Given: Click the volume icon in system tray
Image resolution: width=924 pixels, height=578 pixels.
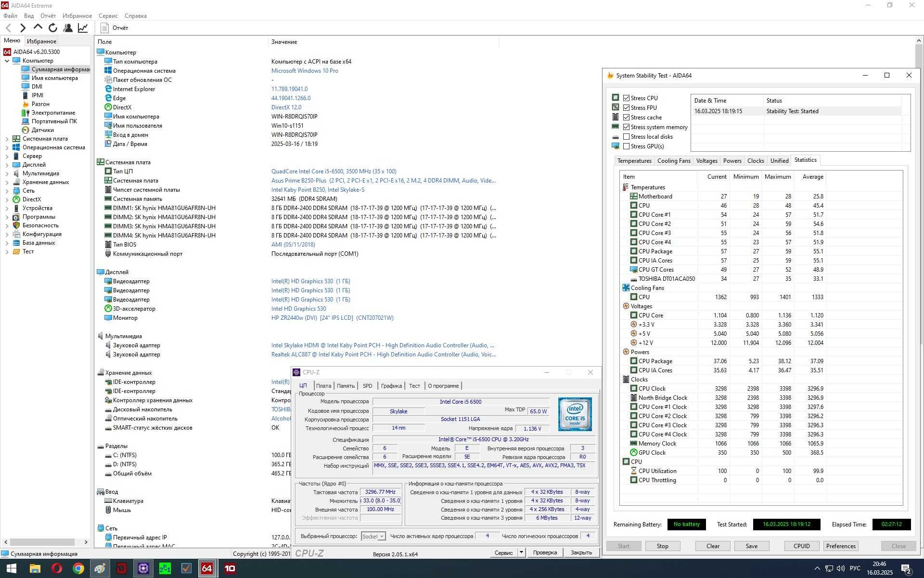Looking at the screenshot, I should coord(841,568).
